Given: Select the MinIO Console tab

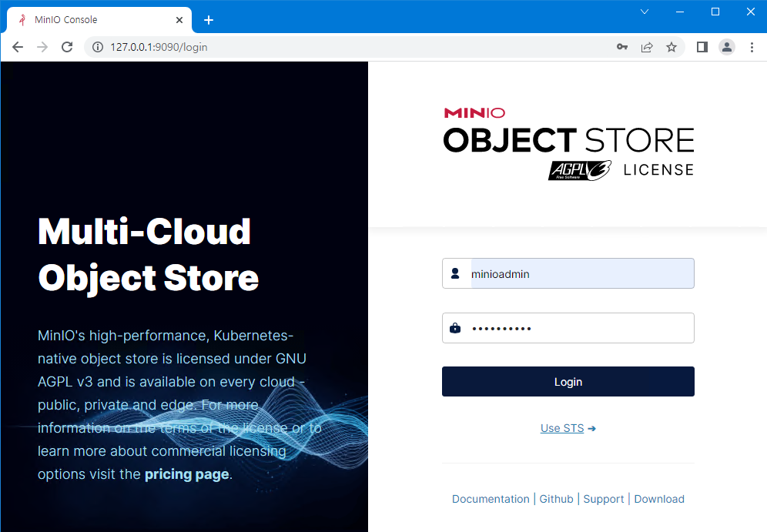Looking at the screenshot, I should tap(99, 20).
